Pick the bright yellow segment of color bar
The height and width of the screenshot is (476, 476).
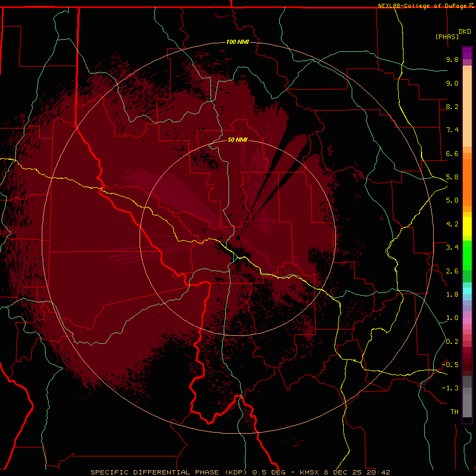click(x=467, y=226)
